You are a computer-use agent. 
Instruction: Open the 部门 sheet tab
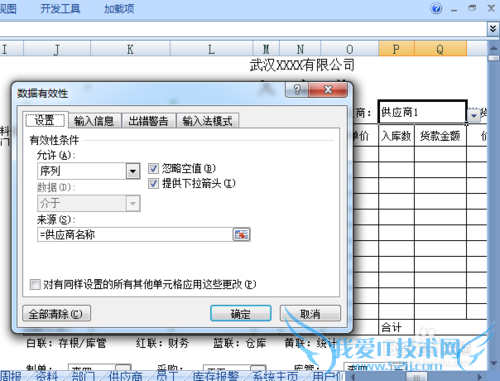point(83,376)
